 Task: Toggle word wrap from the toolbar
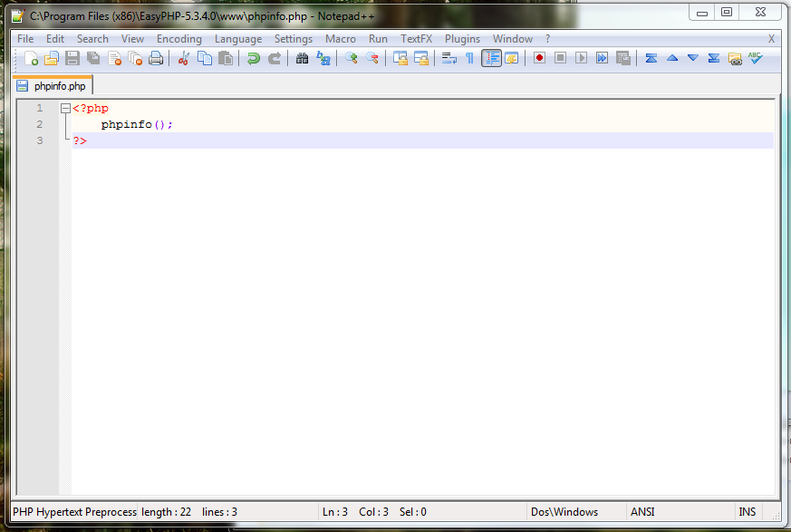tap(449, 59)
